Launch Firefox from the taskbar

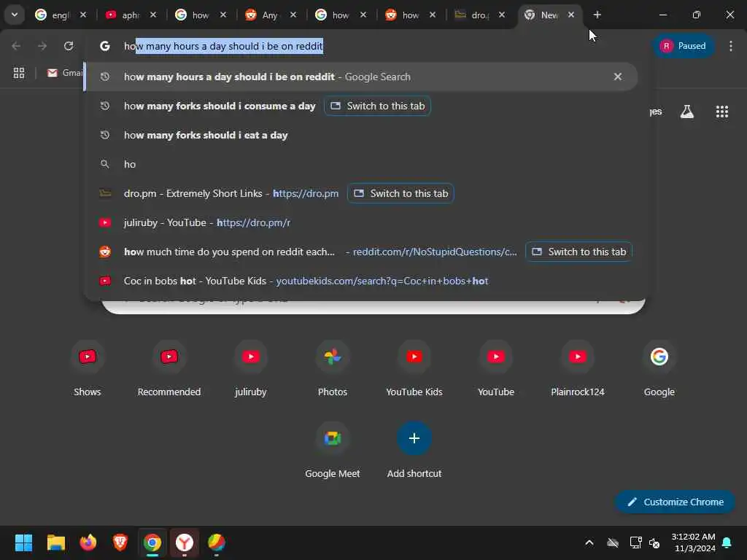click(88, 542)
